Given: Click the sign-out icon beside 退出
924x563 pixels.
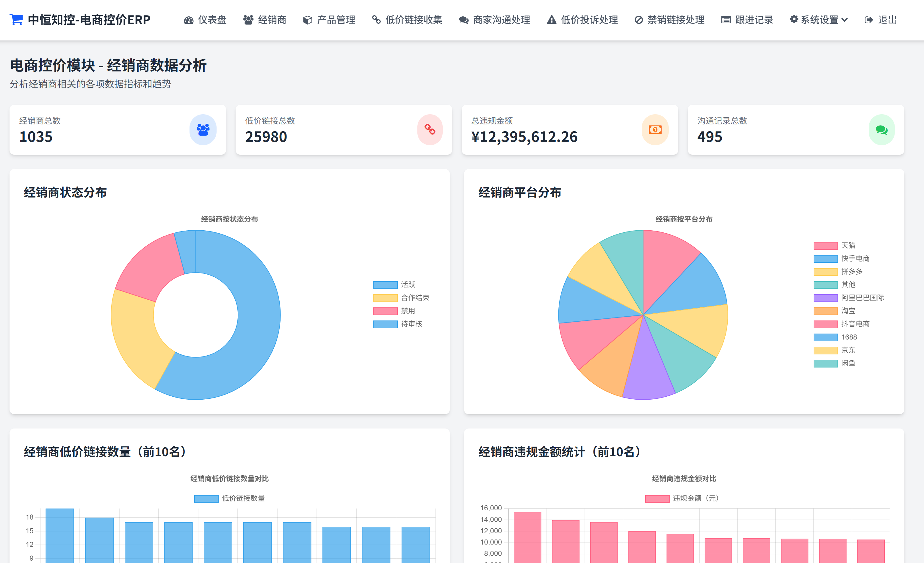Looking at the screenshot, I should pos(869,20).
